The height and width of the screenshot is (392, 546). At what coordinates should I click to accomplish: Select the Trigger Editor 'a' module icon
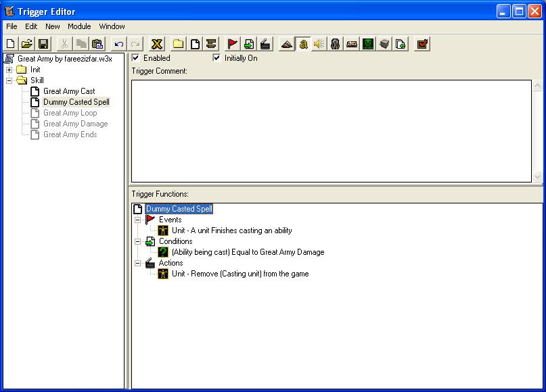pyautogui.click(x=303, y=44)
